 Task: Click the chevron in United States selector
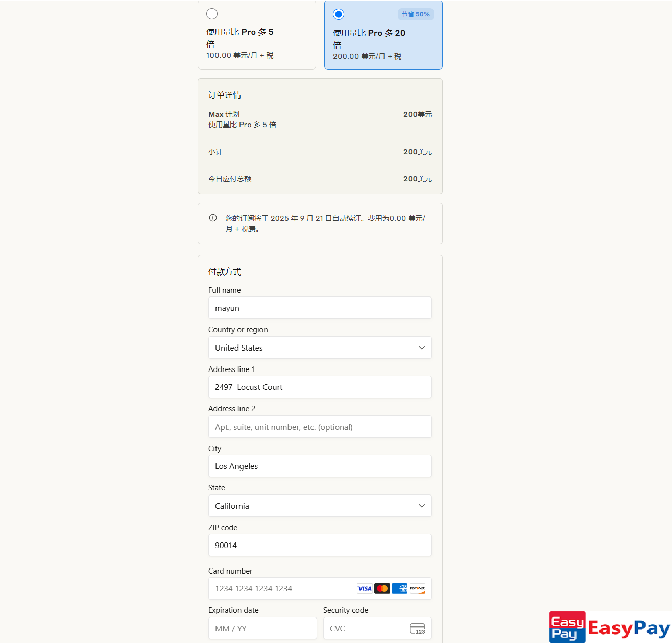[x=422, y=348]
